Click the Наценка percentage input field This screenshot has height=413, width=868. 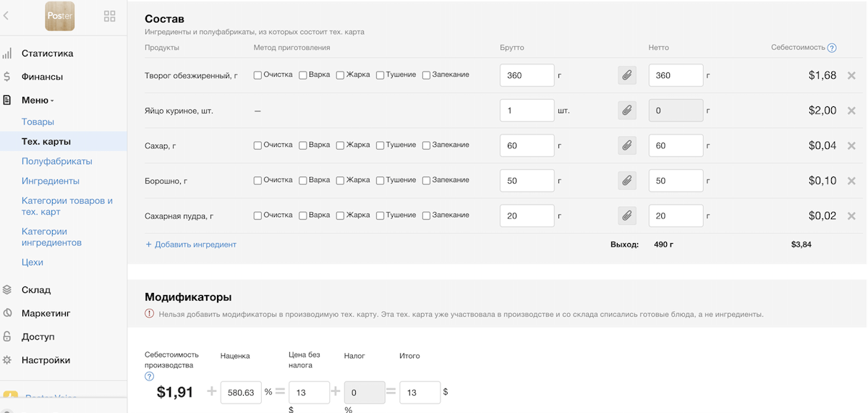point(240,392)
